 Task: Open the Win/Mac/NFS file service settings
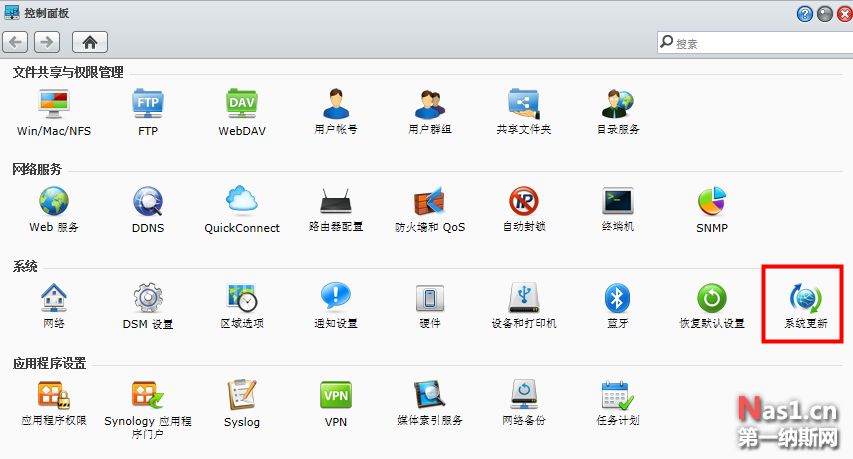54,104
